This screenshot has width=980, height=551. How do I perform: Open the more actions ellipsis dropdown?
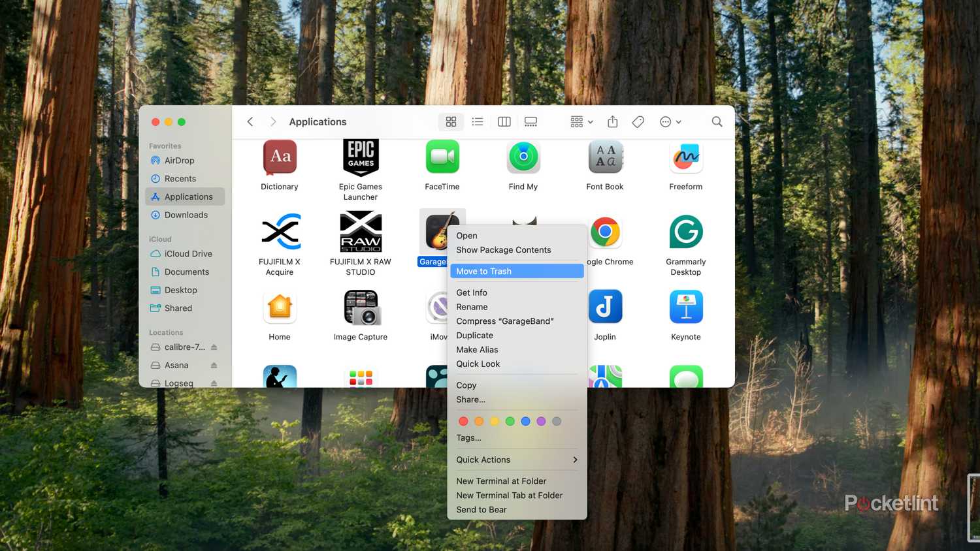pyautogui.click(x=670, y=122)
